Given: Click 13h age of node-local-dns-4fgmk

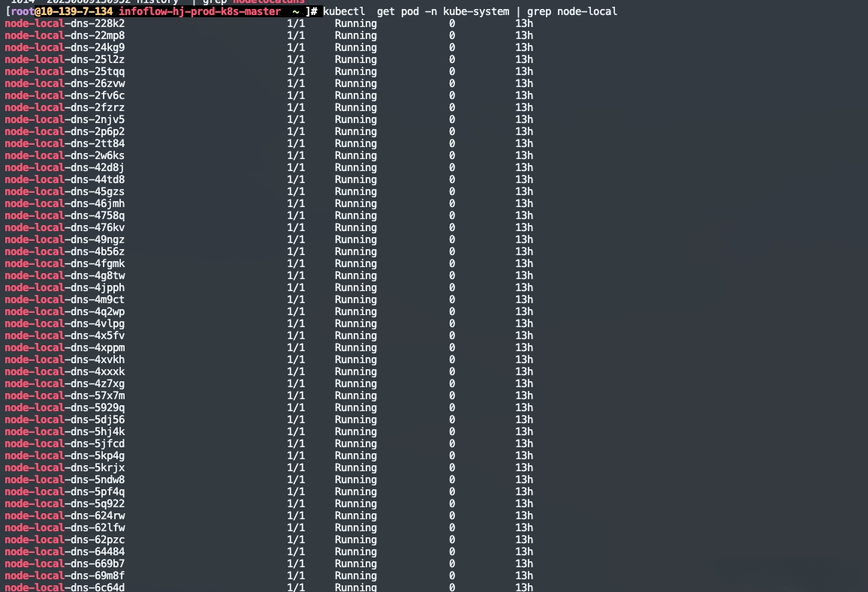Looking at the screenshot, I should (524, 263).
